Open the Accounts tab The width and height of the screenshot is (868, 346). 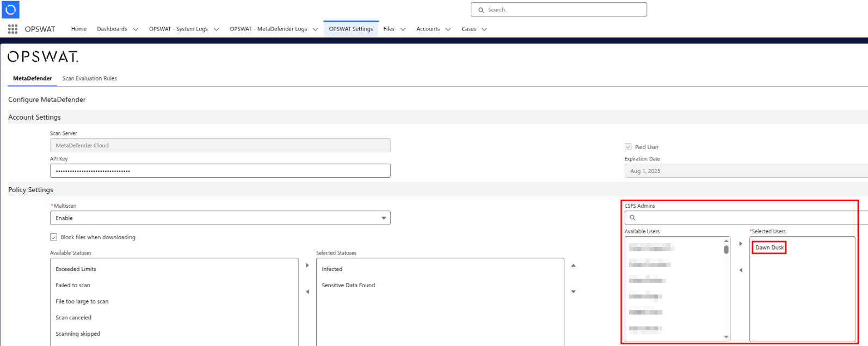tap(428, 29)
